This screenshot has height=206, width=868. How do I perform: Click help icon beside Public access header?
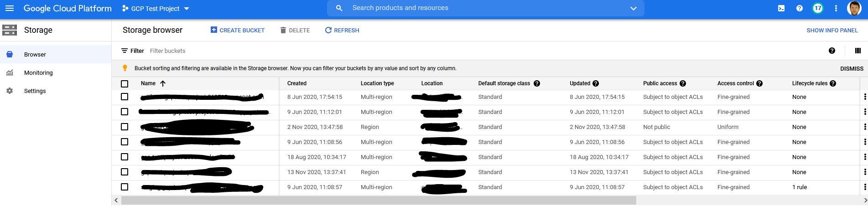683,83
